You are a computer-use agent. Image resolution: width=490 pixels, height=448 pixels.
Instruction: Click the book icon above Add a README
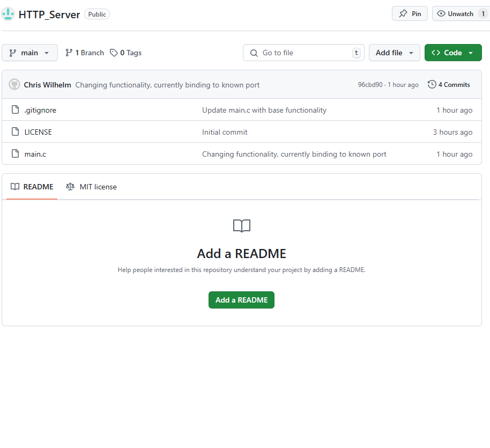pos(242,226)
